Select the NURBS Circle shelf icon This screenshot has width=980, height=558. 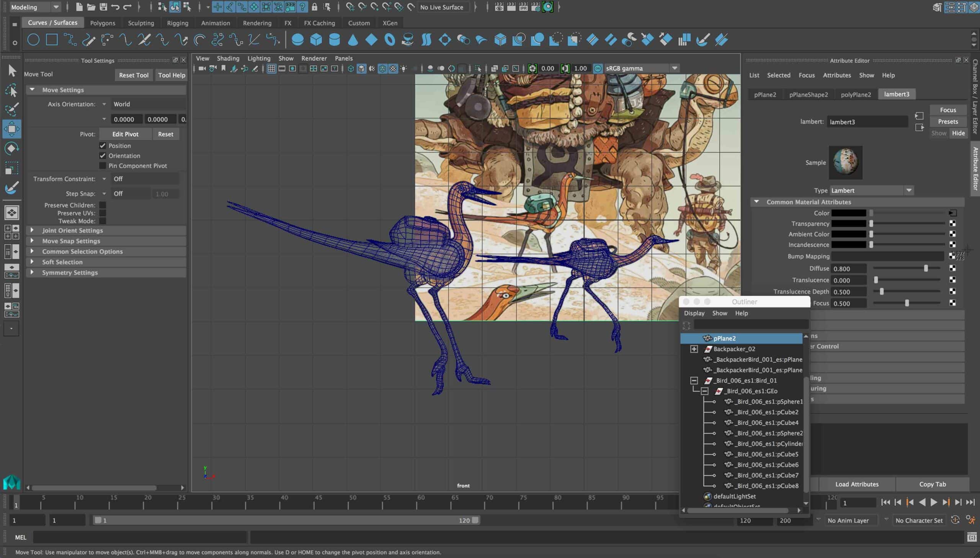coord(33,39)
